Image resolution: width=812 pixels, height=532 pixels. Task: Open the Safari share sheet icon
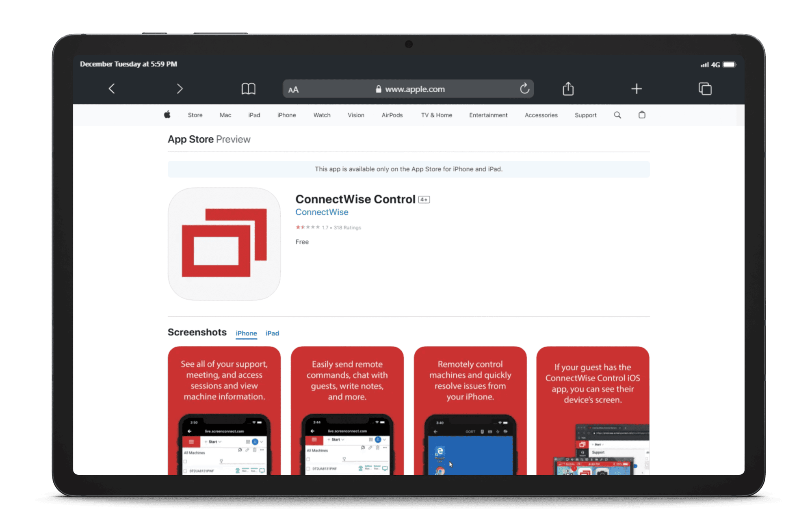pyautogui.click(x=568, y=88)
